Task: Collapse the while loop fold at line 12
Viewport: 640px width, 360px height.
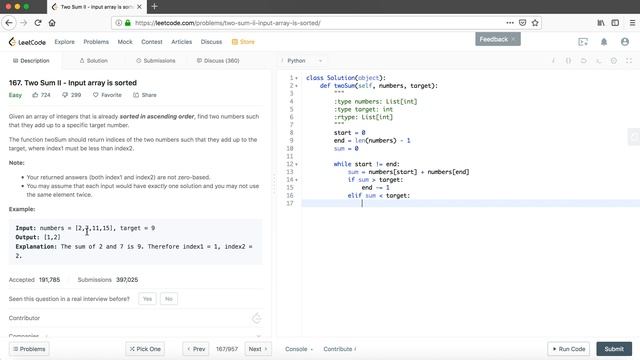Action: pos(296,164)
